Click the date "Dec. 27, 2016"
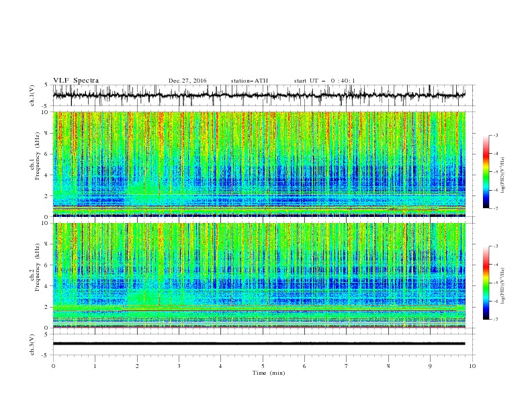 pos(187,81)
